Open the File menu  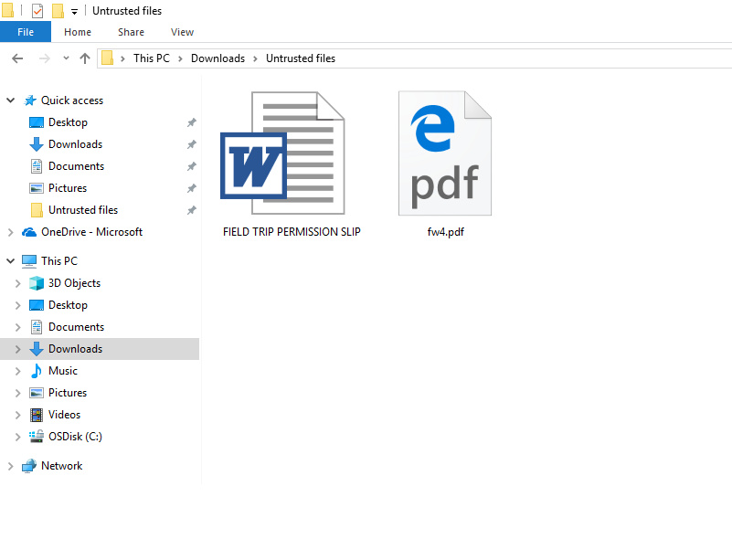(x=26, y=31)
